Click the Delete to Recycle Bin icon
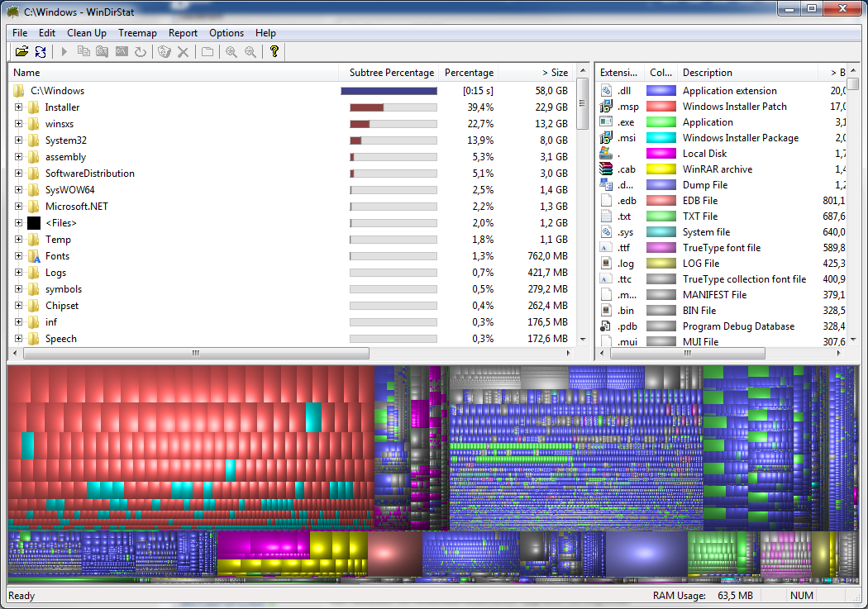This screenshot has width=868, height=609. pyautogui.click(x=165, y=51)
